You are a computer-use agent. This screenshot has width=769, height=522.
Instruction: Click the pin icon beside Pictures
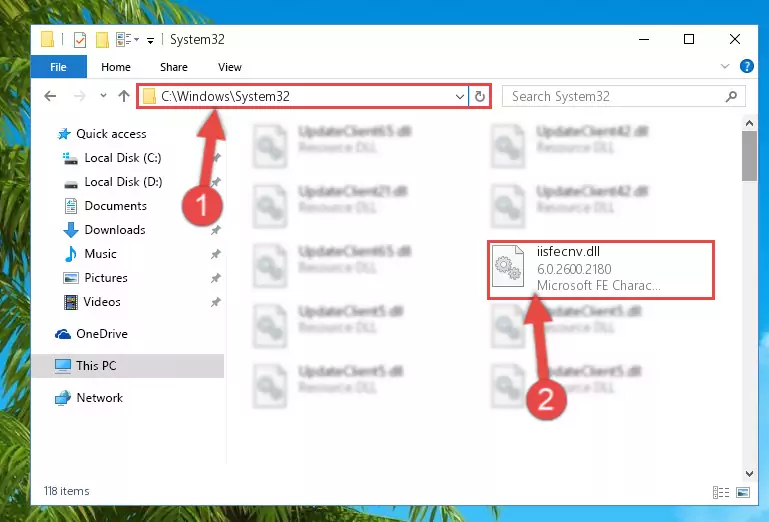point(215,278)
